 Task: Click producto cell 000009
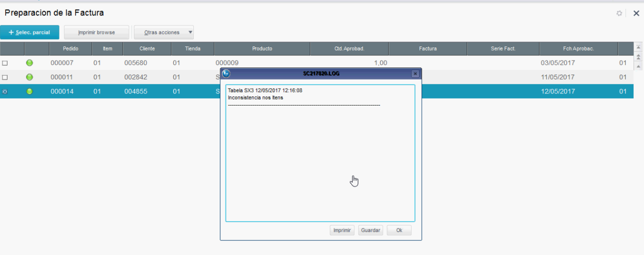[227, 63]
